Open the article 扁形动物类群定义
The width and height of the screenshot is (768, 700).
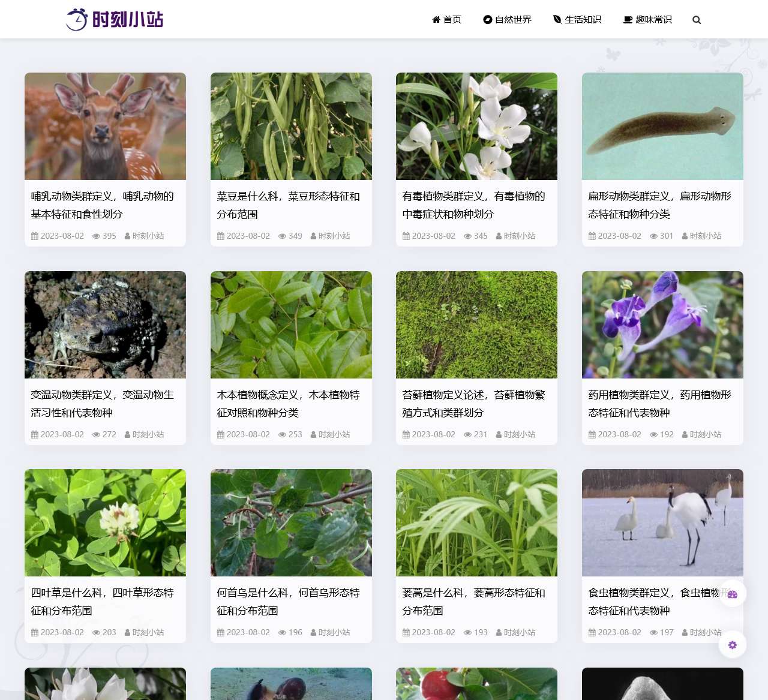click(660, 205)
